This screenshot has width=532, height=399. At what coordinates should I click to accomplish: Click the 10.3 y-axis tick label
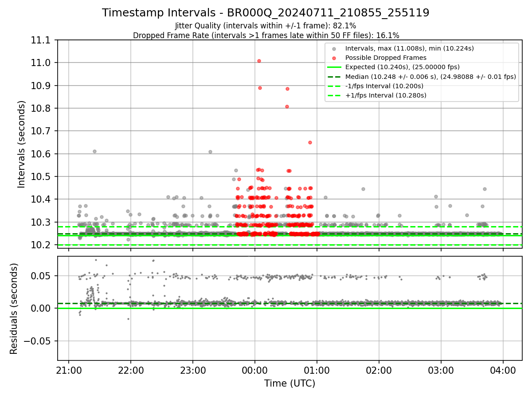point(41,222)
